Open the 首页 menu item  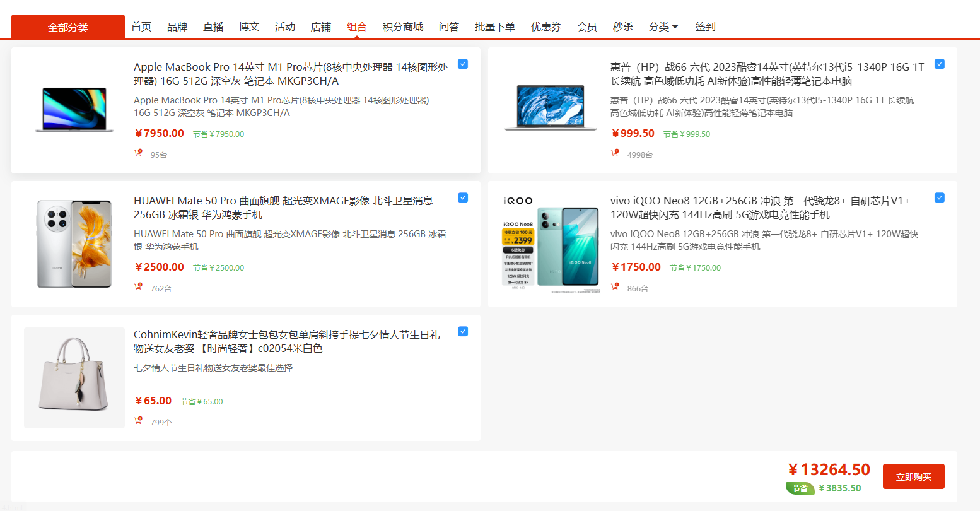click(x=141, y=26)
